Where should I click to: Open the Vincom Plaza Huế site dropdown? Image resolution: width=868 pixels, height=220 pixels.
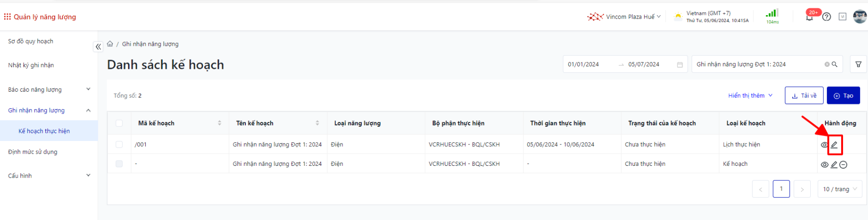coord(624,17)
